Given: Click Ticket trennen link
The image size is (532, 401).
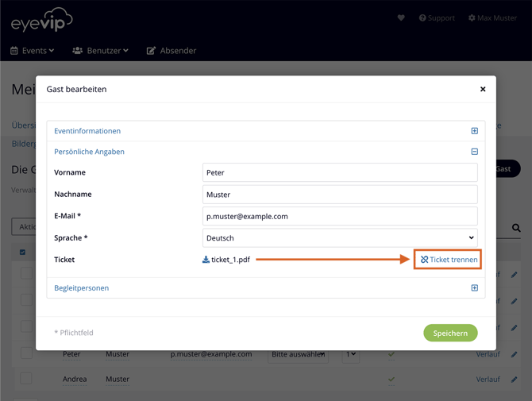Looking at the screenshot, I should 449,260.
